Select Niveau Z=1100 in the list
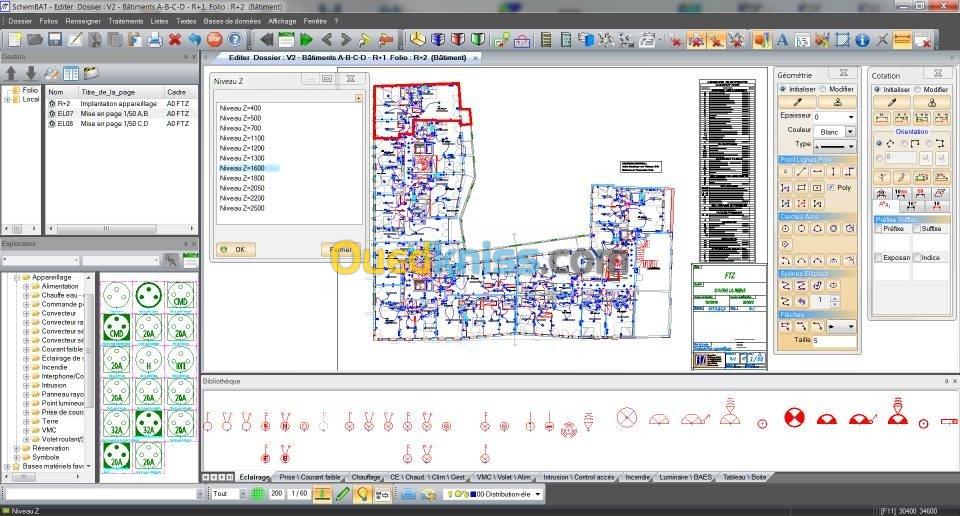 coord(242,138)
